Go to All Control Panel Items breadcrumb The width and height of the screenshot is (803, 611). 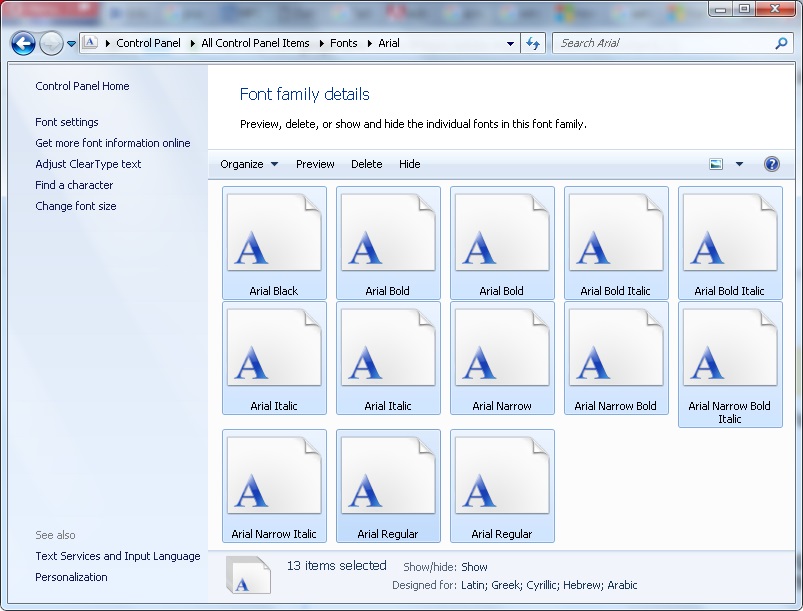click(255, 43)
